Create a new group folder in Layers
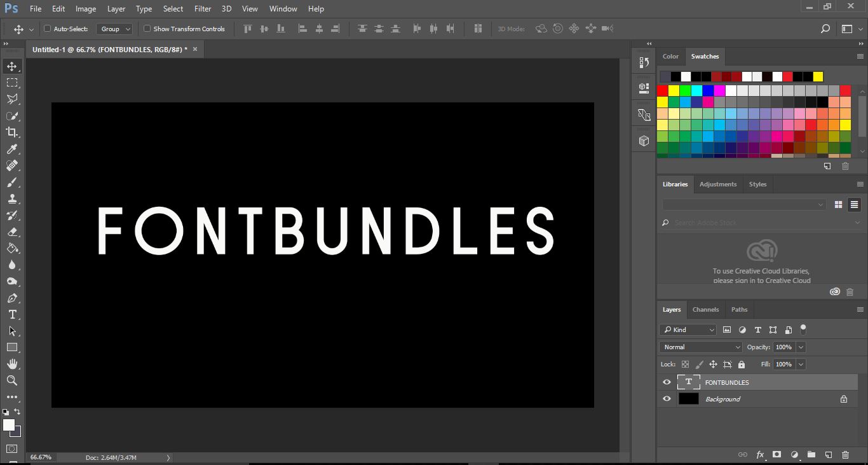 pos(811,455)
